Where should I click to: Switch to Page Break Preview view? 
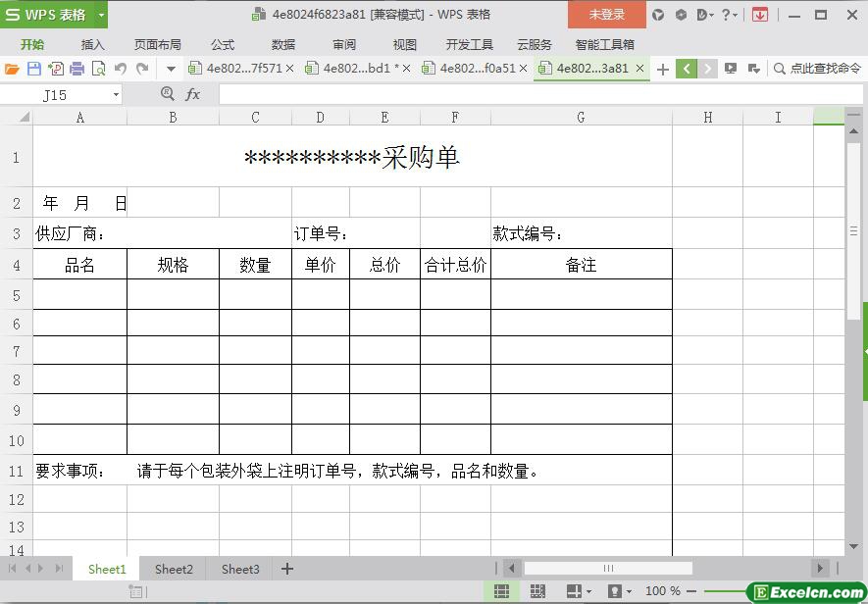click(537, 591)
